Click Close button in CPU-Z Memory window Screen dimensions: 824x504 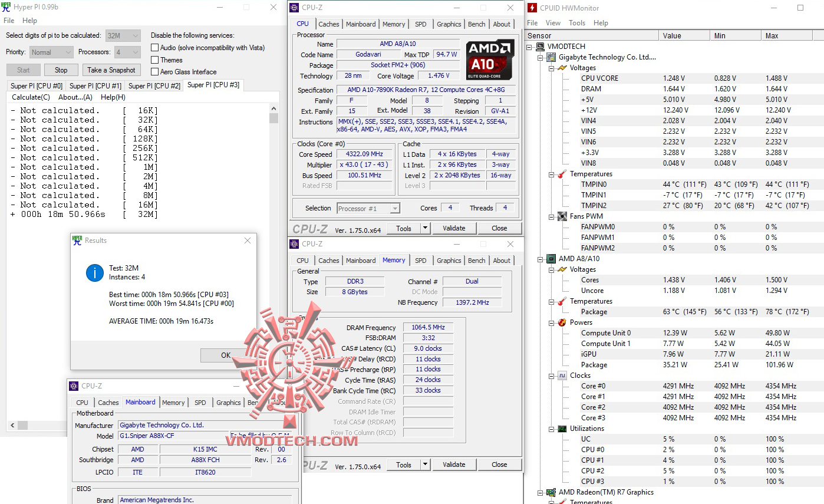tap(499, 465)
